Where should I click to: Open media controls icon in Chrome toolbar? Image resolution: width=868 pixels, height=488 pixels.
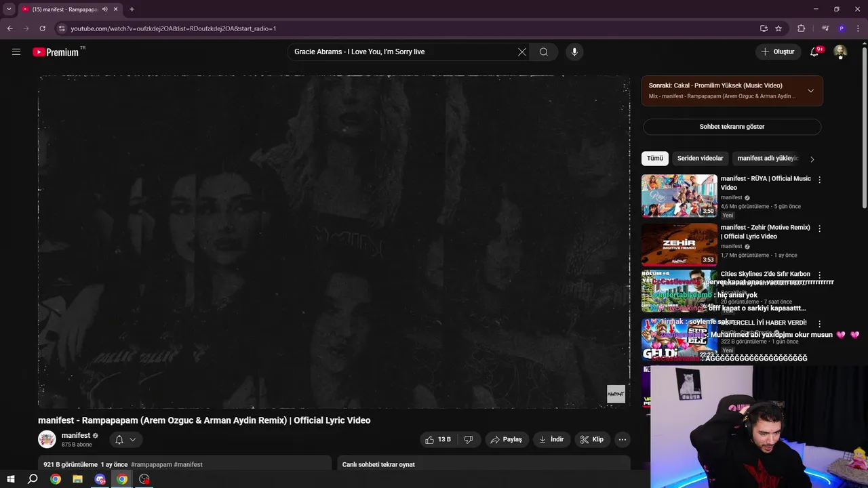(825, 28)
